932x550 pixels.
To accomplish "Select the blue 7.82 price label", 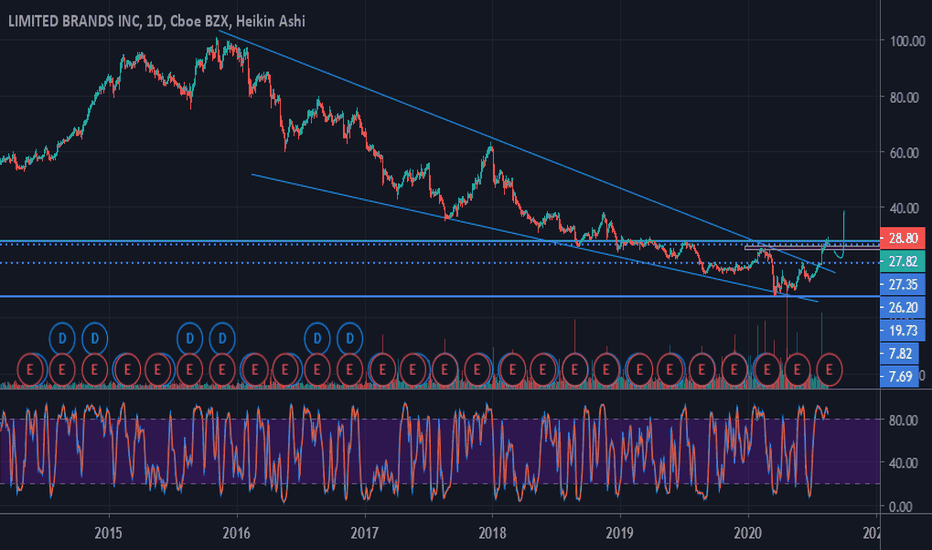I will point(900,354).
